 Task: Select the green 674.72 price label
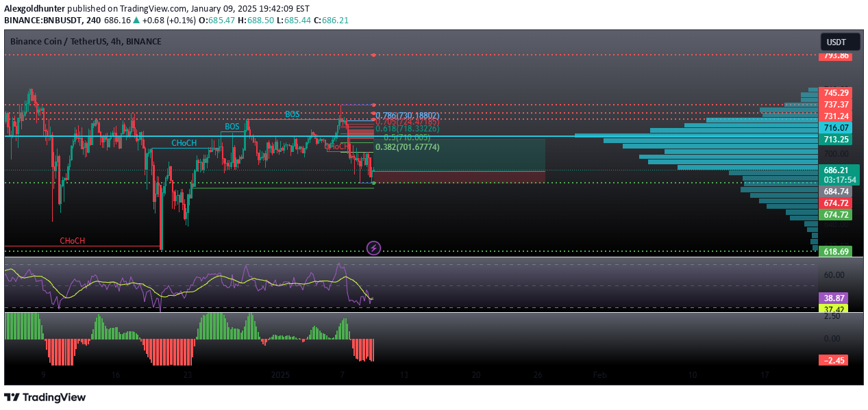(x=836, y=215)
